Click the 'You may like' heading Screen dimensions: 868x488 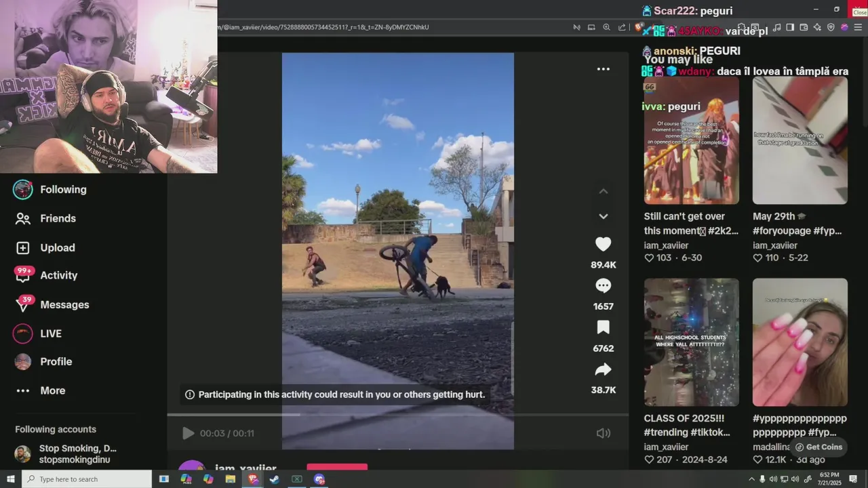(678, 60)
